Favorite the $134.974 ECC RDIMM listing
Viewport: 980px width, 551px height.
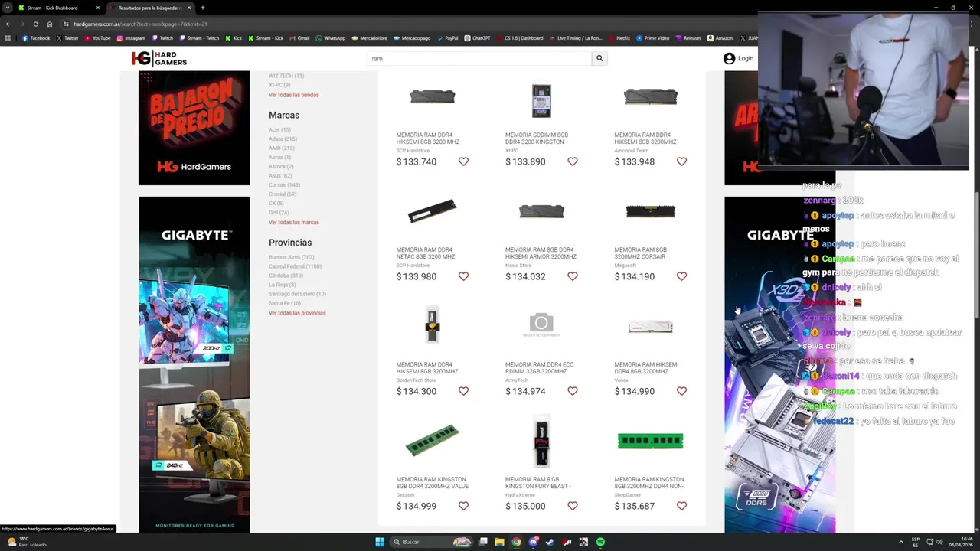click(x=573, y=391)
